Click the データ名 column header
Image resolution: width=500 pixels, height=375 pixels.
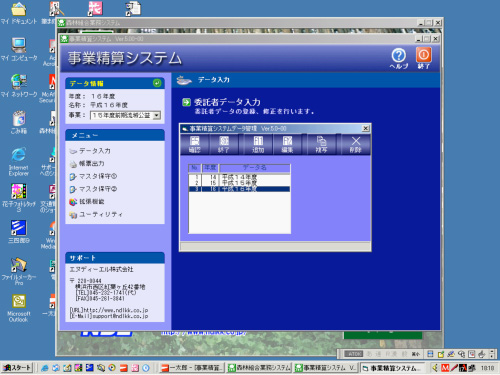tap(255, 167)
